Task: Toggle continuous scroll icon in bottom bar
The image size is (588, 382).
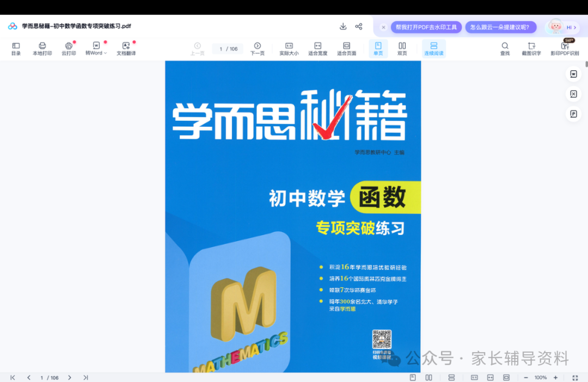Action: (x=451, y=378)
